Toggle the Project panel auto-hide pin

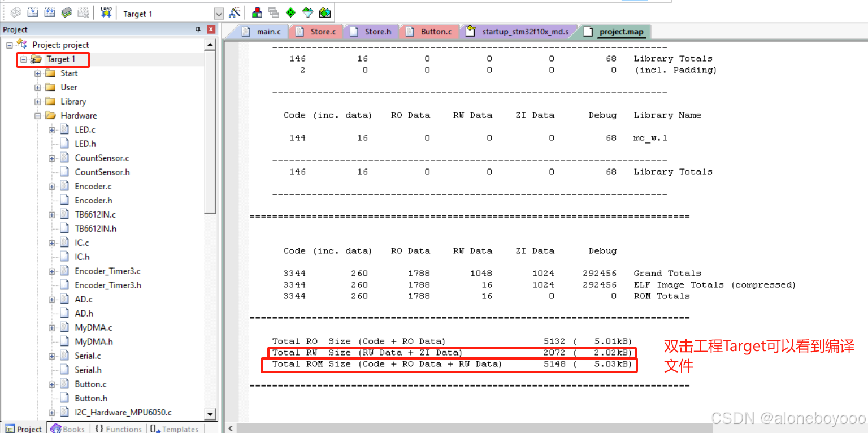tap(198, 29)
